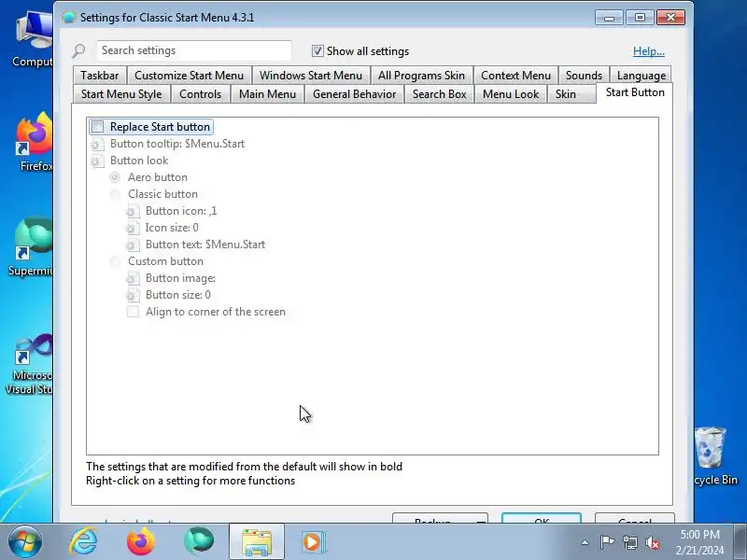Launch Internet Explorer from the taskbar
The width and height of the screenshot is (747, 560).
(83, 542)
